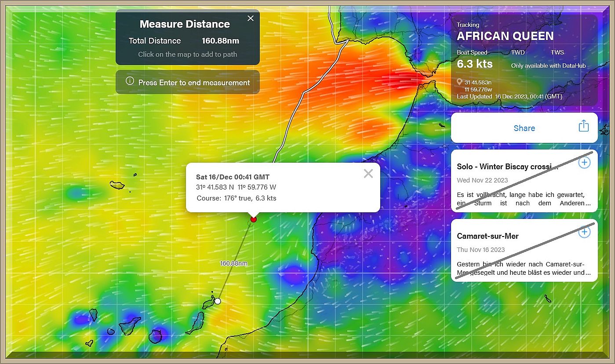The height and width of the screenshot is (364, 615).
Task: Click the AFRICAN QUEEN boat name
Action: [x=505, y=36]
